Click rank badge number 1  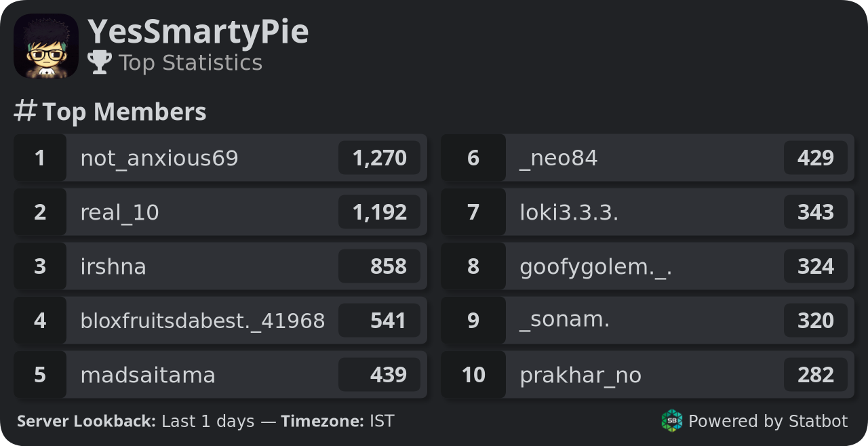click(x=40, y=158)
